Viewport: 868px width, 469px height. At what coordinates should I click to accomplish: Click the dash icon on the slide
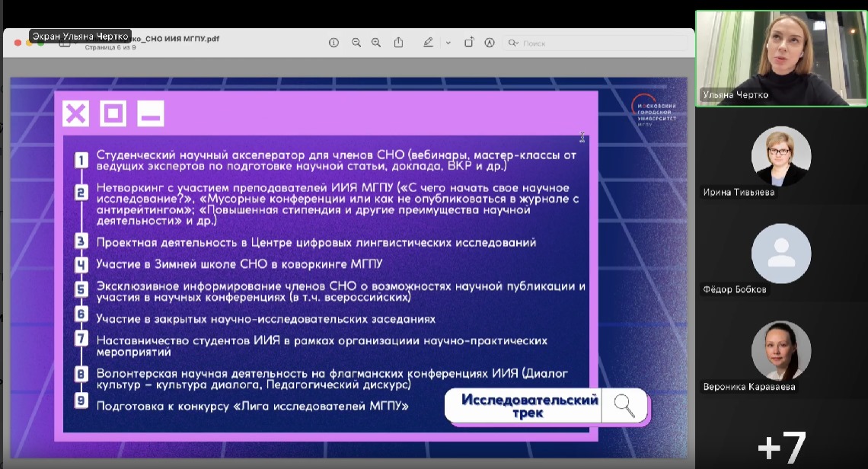point(150,114)
